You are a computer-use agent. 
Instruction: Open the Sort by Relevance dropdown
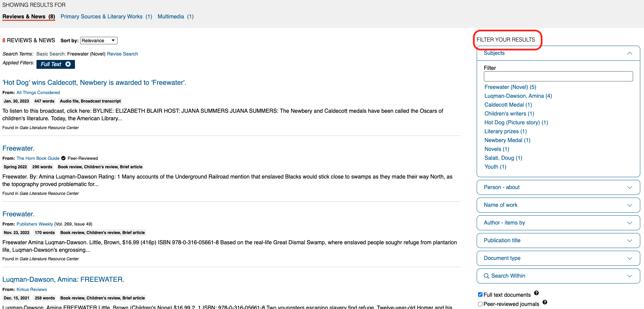tap(98, 40)
